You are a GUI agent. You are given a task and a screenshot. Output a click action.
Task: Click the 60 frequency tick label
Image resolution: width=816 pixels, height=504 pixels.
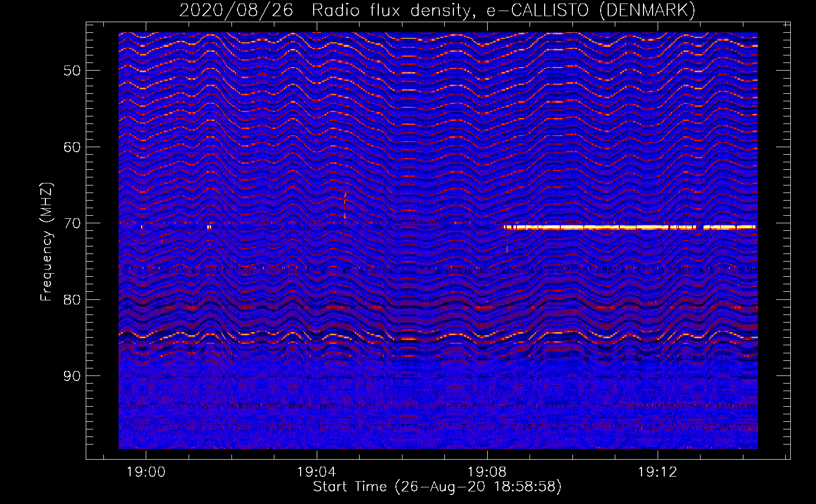pyautogui.click(x=72, y=147)
